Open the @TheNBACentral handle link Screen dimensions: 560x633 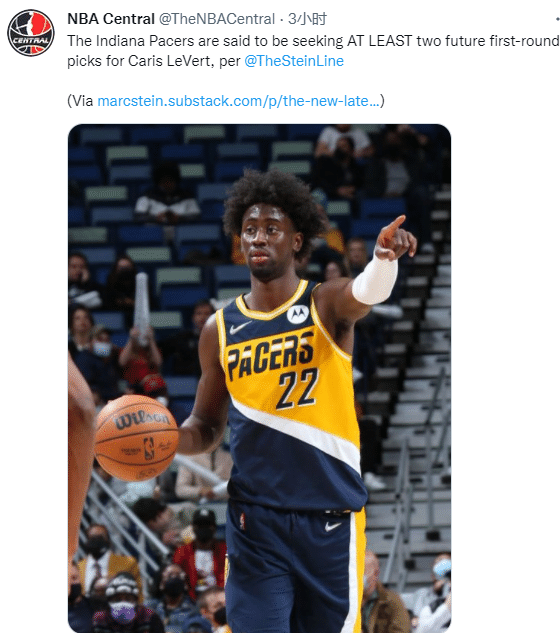pos(217,19)
